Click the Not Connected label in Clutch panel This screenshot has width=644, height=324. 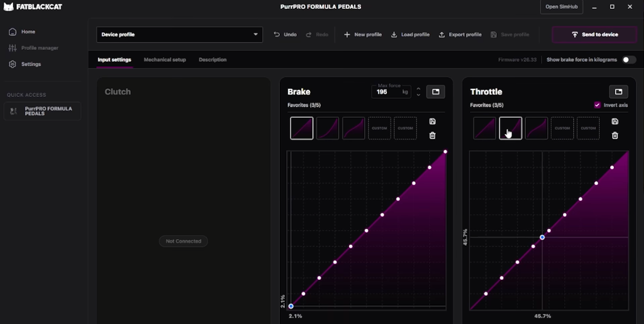click(183, 241)
